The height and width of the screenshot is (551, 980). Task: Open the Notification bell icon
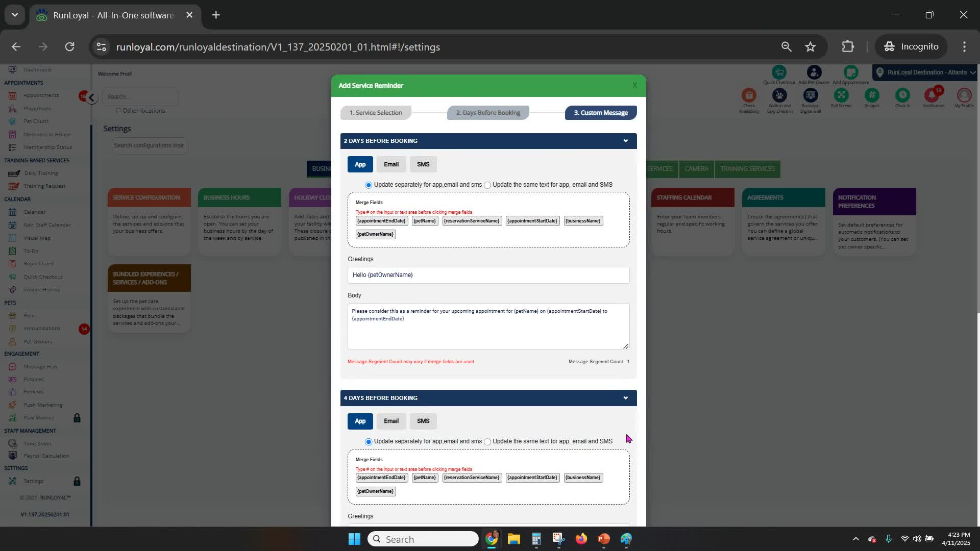pos(933,95)
